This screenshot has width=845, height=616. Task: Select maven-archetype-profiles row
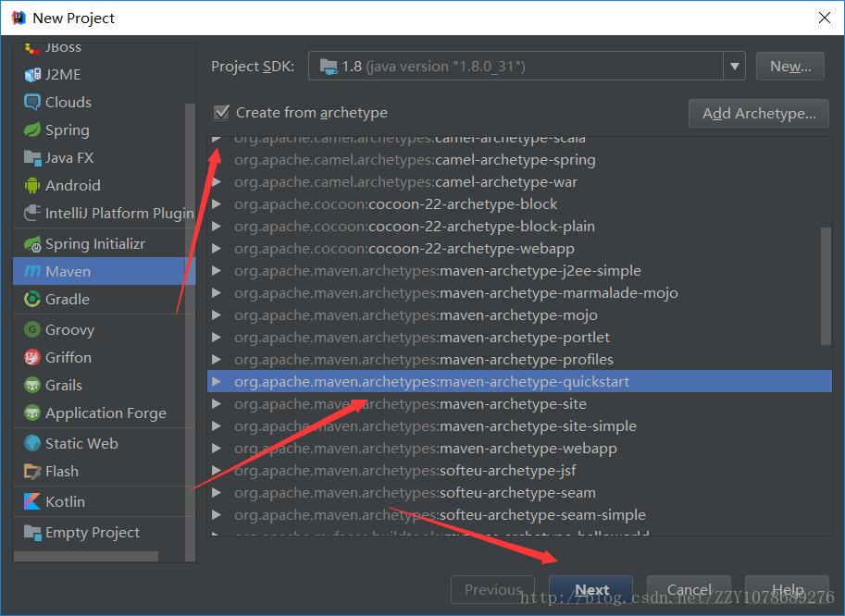519,359
